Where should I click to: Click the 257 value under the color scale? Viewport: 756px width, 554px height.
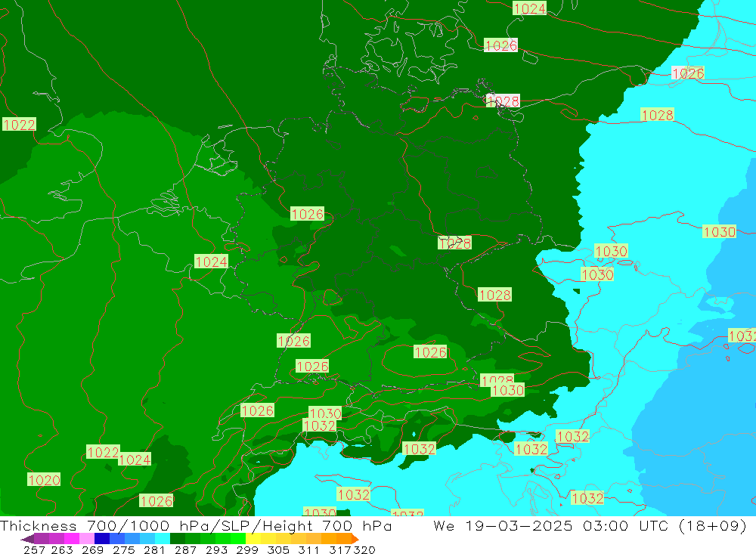click(34, 549)
